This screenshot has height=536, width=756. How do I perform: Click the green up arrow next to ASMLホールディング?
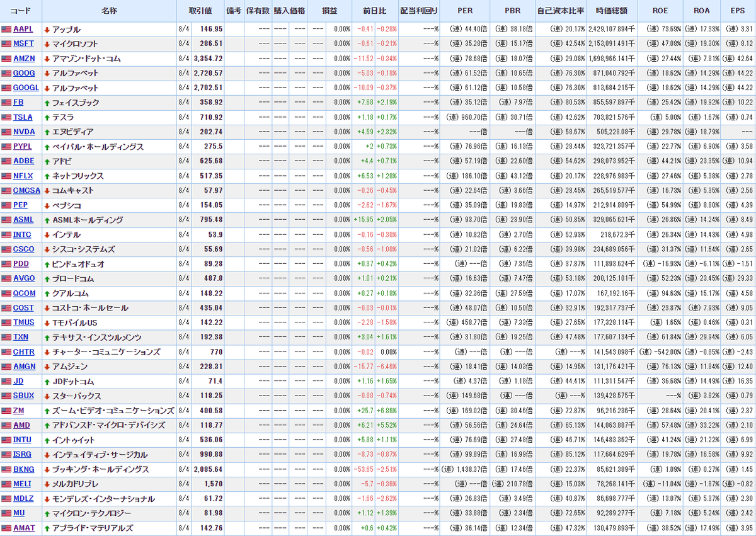pyautogui.click(x=47, y=220)
